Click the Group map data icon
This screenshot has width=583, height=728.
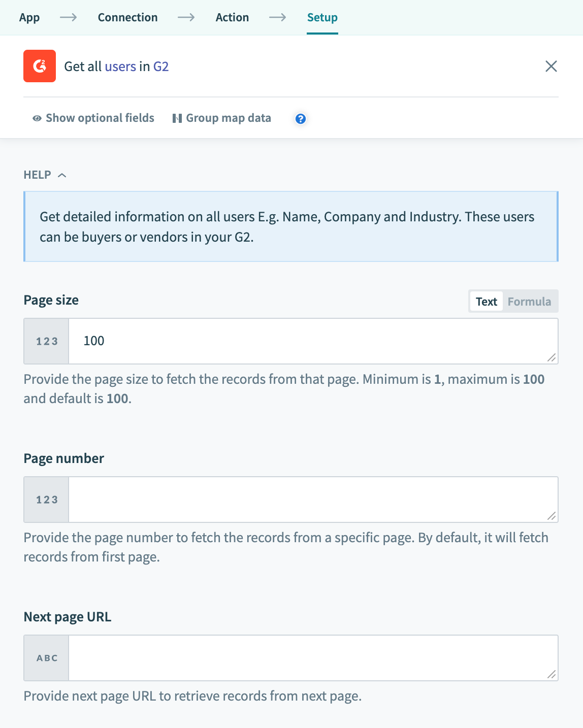(177, 118)
